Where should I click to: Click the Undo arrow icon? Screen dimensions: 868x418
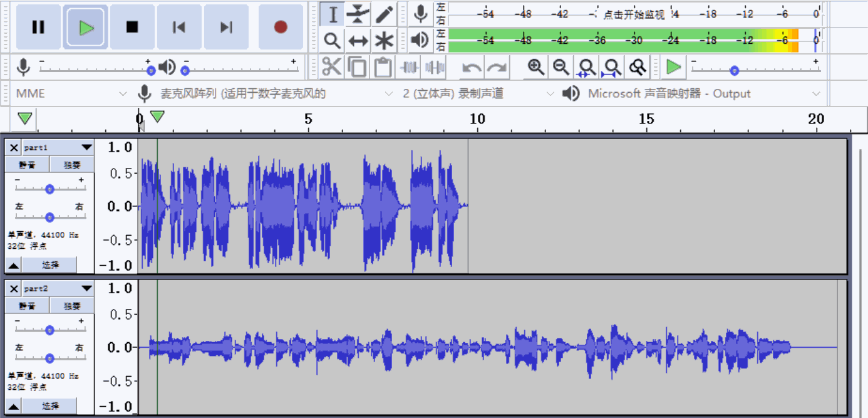472,67
